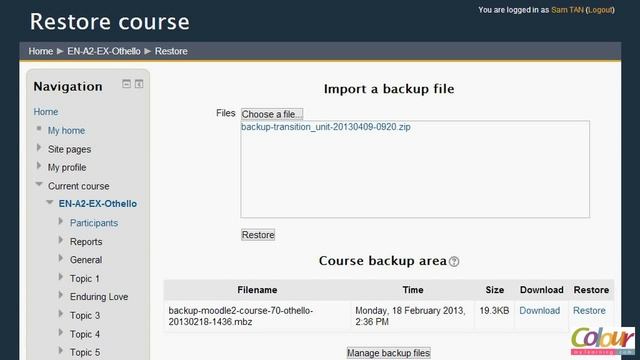Expand the Participants tree arrow
Image resolution: width=640 pixels, height=360 pixels.
pyautogui.click(x=61, y=222)
